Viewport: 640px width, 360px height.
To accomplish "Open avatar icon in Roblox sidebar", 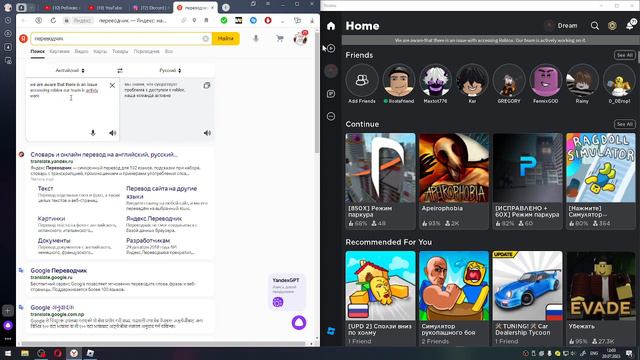I will click(x=331, y=71).
